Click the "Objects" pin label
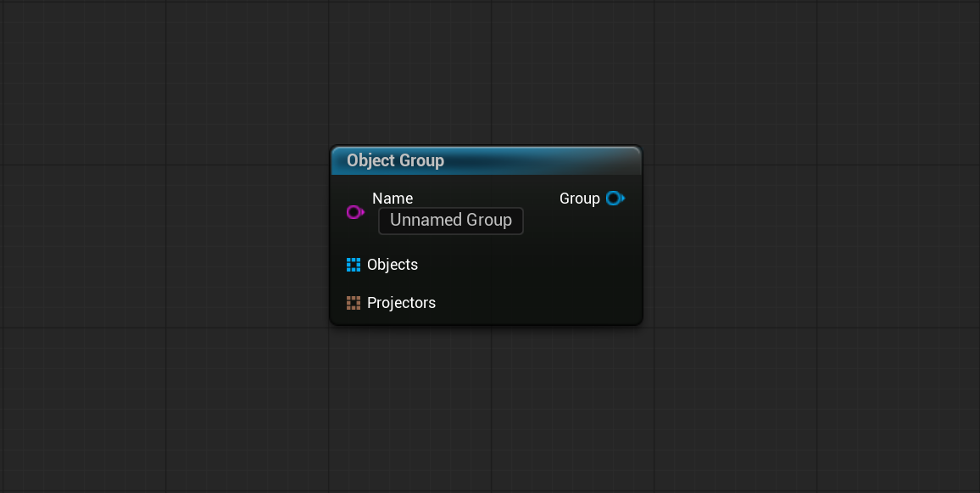Screen dimensions: 980x493 [x=393, y=265]
